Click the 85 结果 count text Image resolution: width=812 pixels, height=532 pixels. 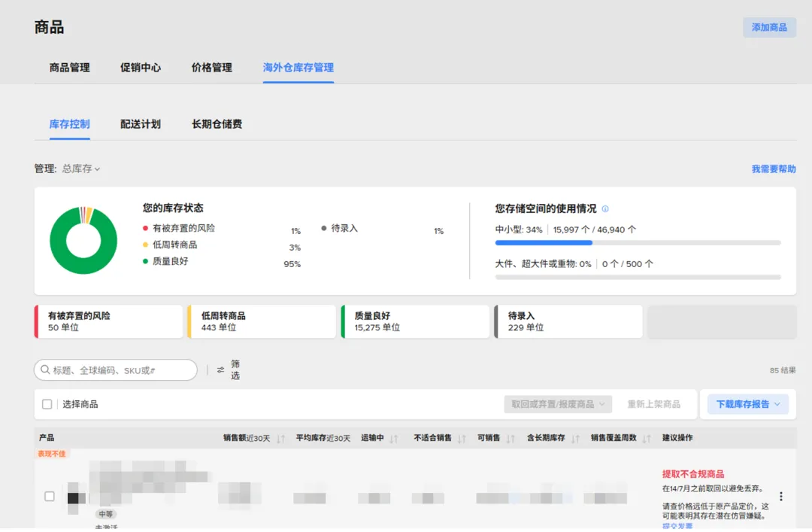783,370
